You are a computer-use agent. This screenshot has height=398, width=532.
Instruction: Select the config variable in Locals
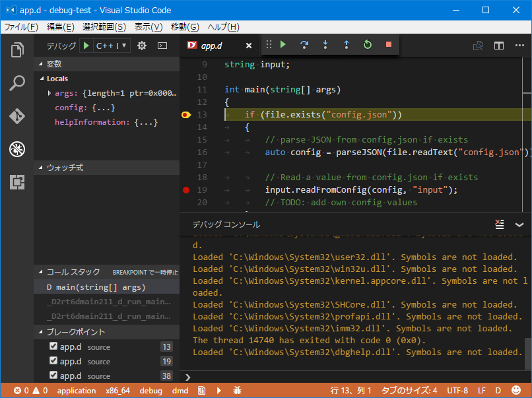[x=106, y=108]
